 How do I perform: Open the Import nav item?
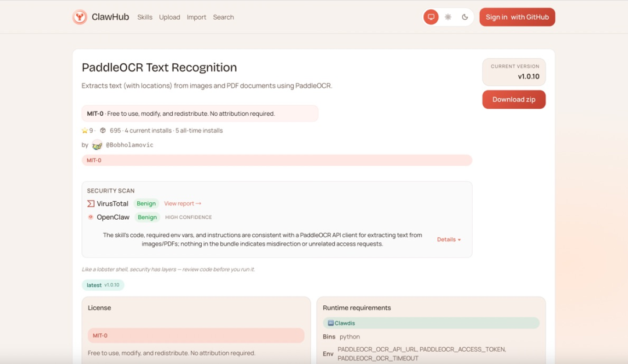coord(197,17)
